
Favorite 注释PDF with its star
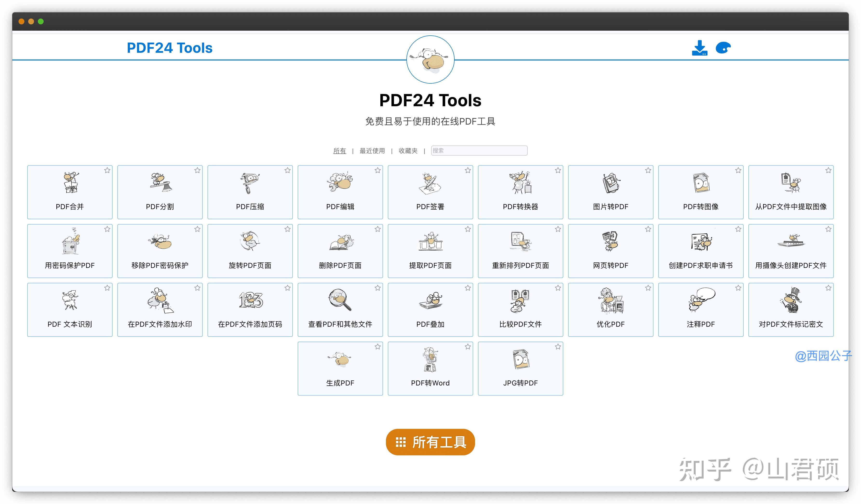pos(738,288)
